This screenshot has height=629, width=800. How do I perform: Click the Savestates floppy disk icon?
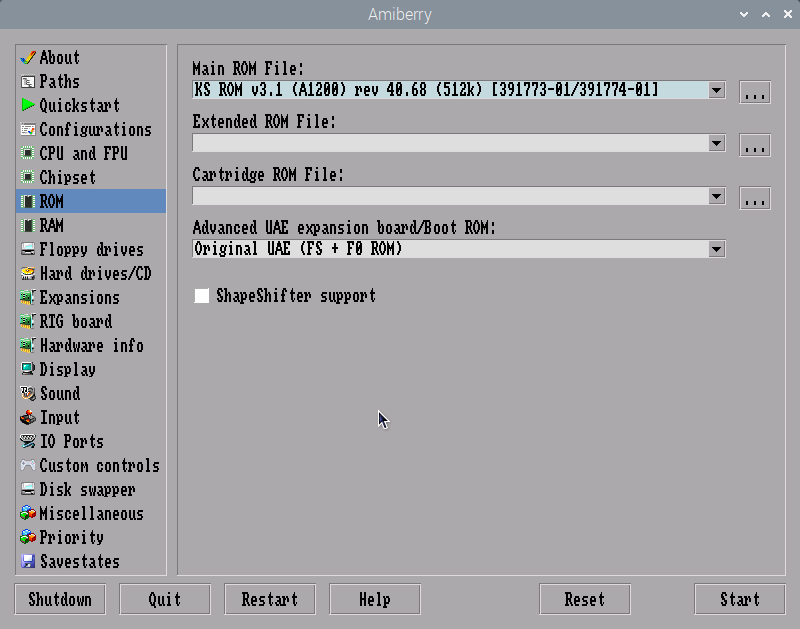[28, 561]
